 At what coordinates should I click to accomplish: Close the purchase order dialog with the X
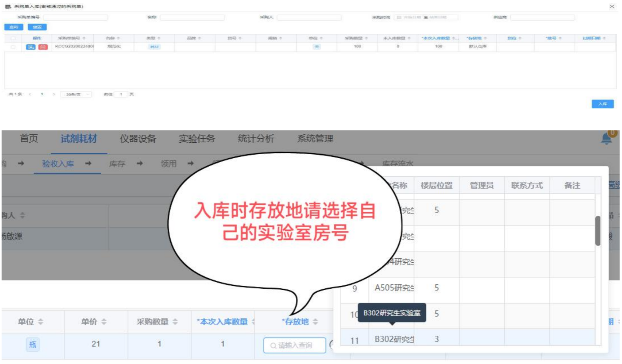(x=612, y=6)
